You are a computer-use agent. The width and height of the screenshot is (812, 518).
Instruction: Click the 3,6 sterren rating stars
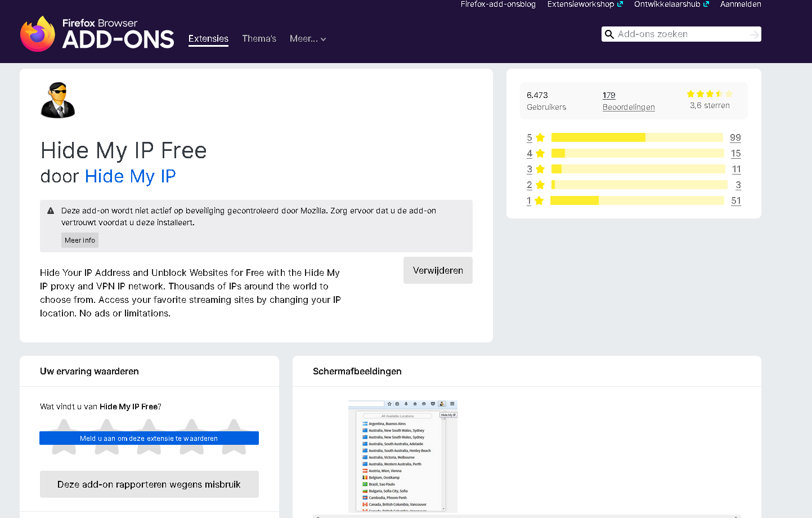pos(710,94)
